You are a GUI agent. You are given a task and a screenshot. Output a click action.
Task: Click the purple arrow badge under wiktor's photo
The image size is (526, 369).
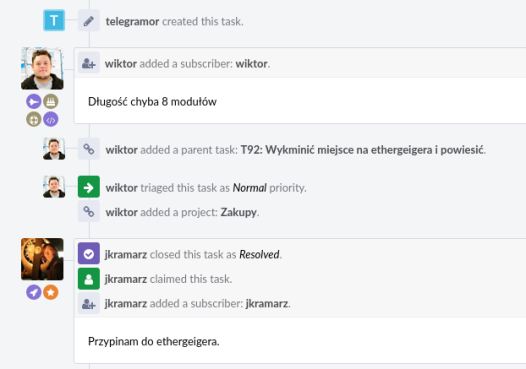(x=34, y=101)
